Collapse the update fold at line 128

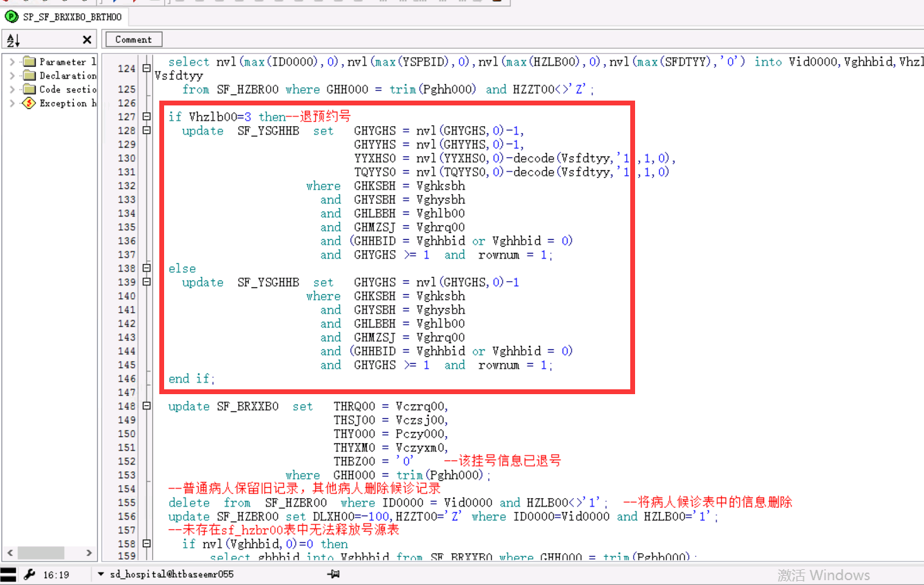[146, 131]
